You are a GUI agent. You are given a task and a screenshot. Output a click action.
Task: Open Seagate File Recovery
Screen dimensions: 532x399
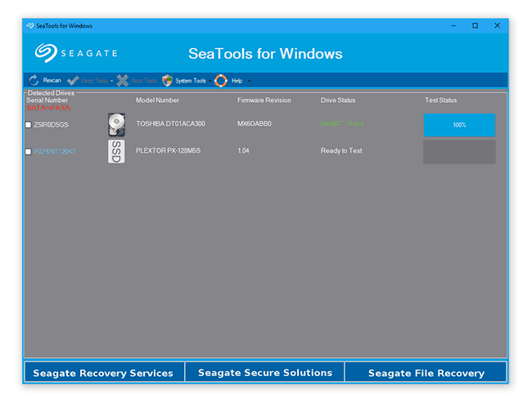click(426, 372)
